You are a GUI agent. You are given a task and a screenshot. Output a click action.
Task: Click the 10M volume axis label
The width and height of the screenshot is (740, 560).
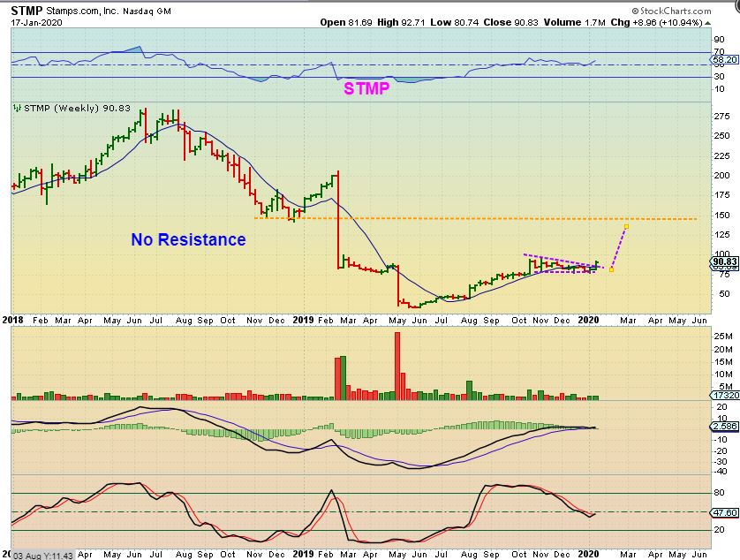(723, 375)
